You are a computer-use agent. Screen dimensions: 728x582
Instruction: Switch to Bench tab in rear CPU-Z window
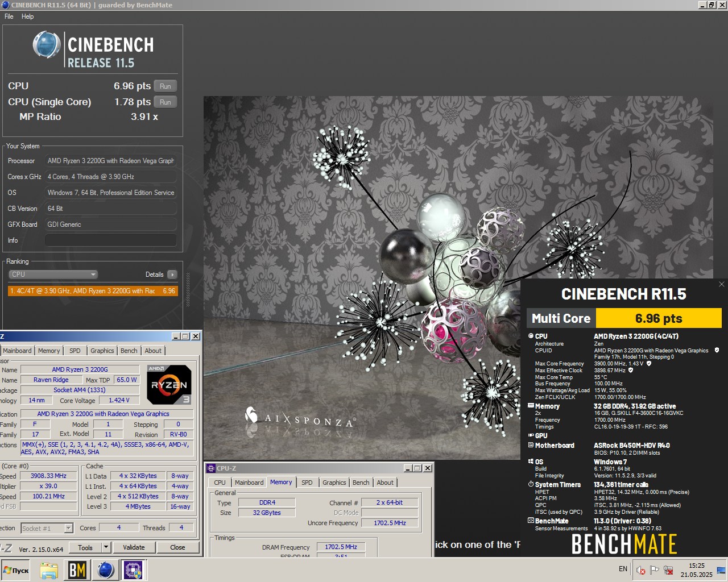[129, 351]
